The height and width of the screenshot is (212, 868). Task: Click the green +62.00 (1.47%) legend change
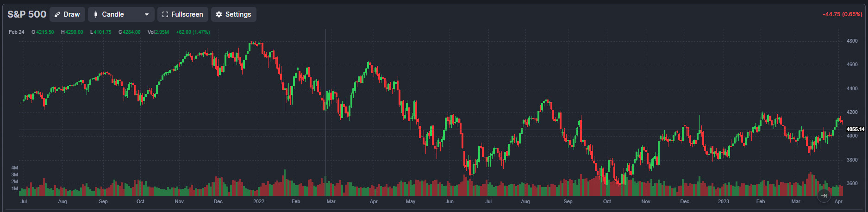[193, 32]
